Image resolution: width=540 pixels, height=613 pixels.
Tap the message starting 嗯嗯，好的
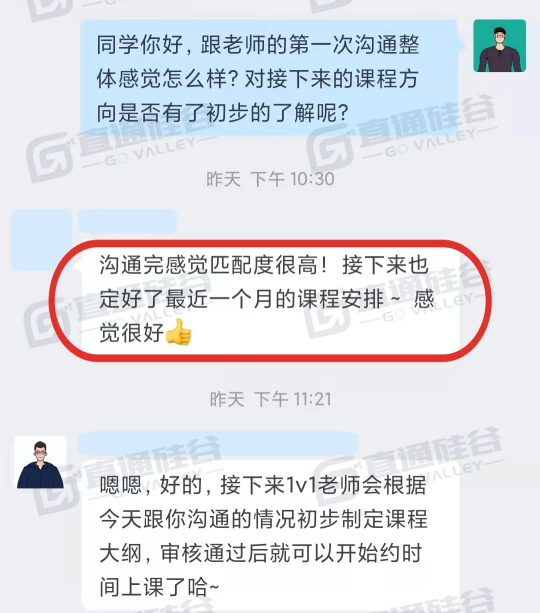point(270,536)
